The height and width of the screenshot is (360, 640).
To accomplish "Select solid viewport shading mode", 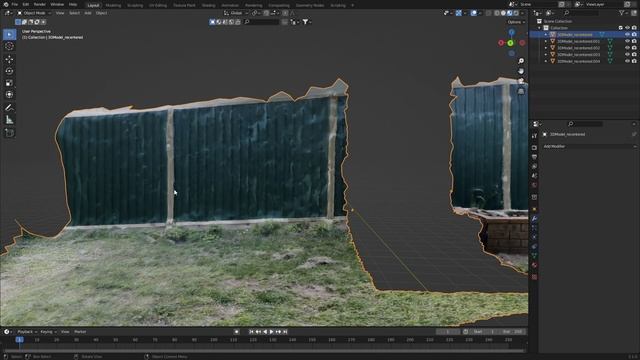I will (x=503, y=13).
